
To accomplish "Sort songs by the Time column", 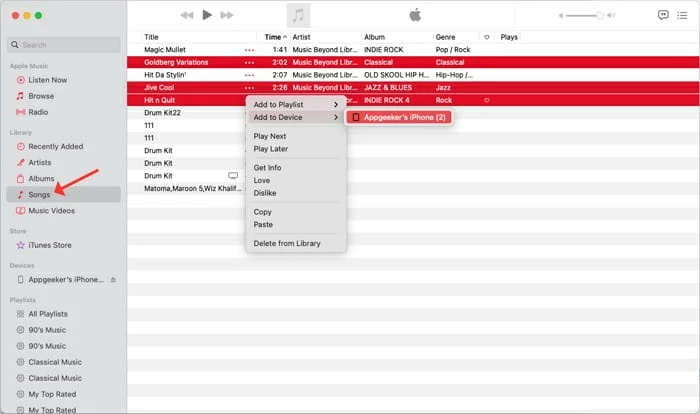I will (272, 37).
